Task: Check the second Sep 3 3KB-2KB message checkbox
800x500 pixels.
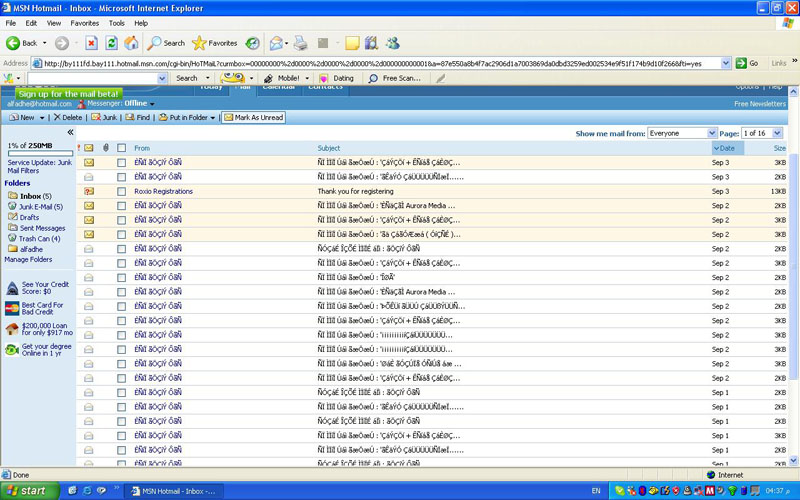Action: [121, 177]
